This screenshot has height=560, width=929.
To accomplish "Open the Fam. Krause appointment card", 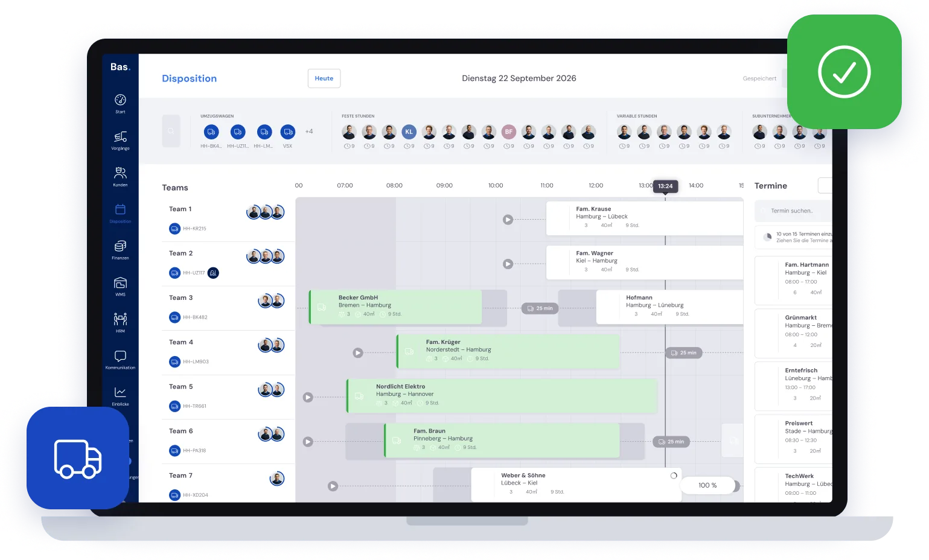I will tap(644, 218).
